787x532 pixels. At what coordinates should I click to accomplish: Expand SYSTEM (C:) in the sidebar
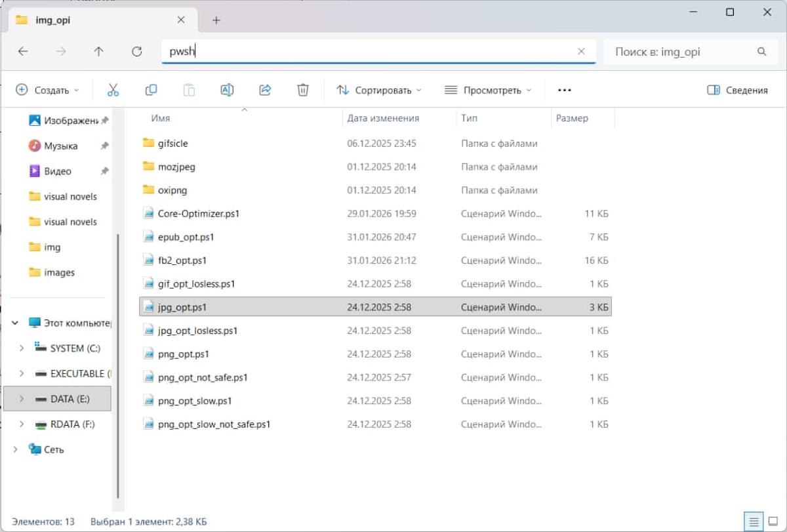(20, 348)
